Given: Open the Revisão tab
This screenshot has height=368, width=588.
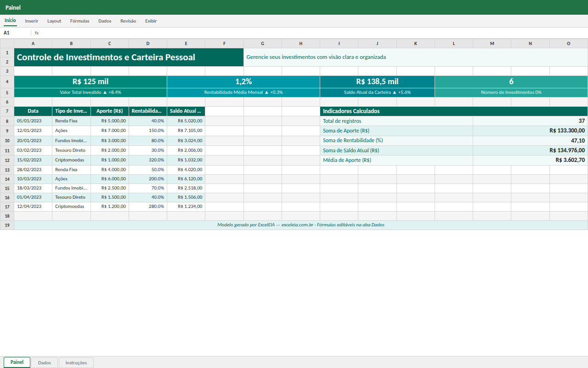Looking at the screenshot, I should pos(128,21).
